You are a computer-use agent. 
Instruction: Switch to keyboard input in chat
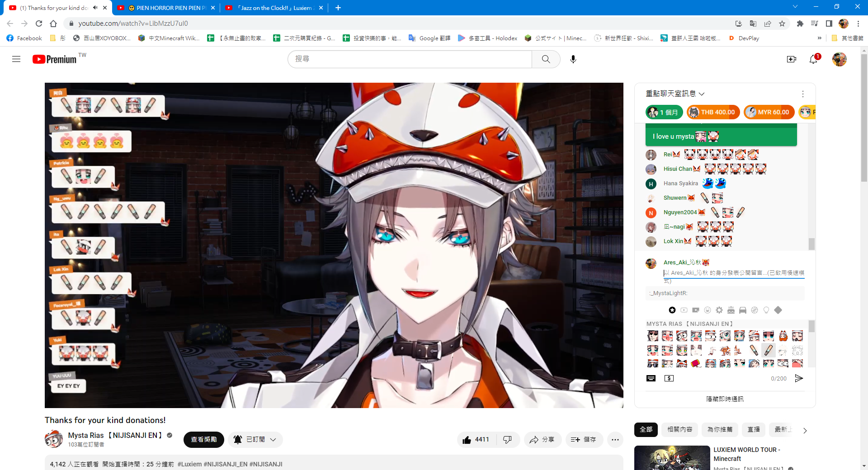[x=651, y=378]
